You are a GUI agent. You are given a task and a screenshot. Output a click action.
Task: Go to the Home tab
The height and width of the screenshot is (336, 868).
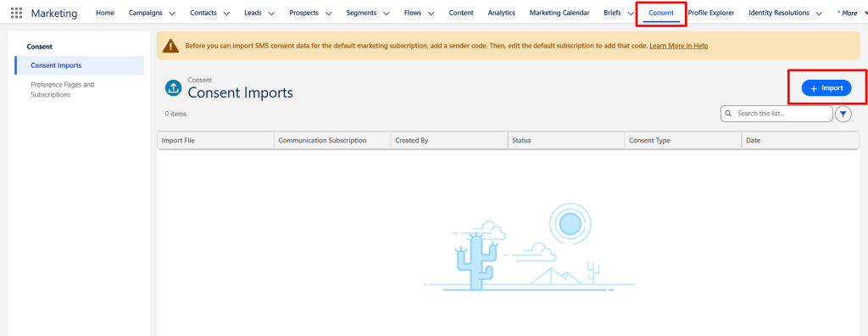click(x=105, y=13)
